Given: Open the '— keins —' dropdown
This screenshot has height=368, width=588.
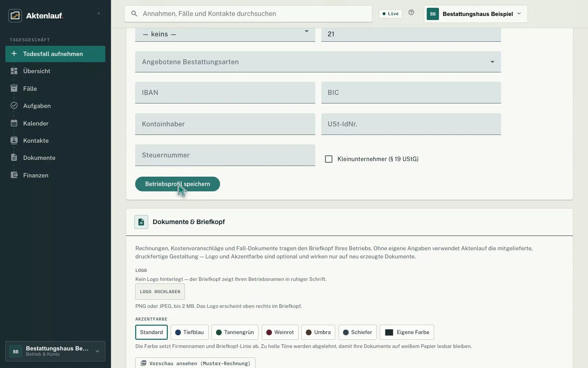Looking at the screenshot, I should (225, 34).
